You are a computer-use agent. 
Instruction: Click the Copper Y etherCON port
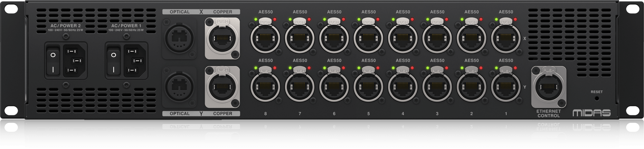tap(222, 86)
